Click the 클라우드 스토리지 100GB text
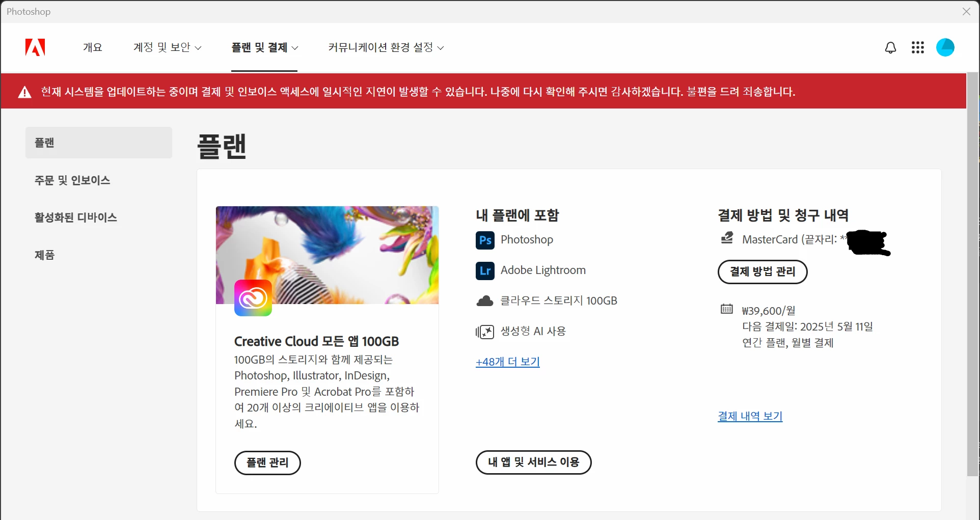The width and height of the screenshot is (980, 520). coord(559,301)
